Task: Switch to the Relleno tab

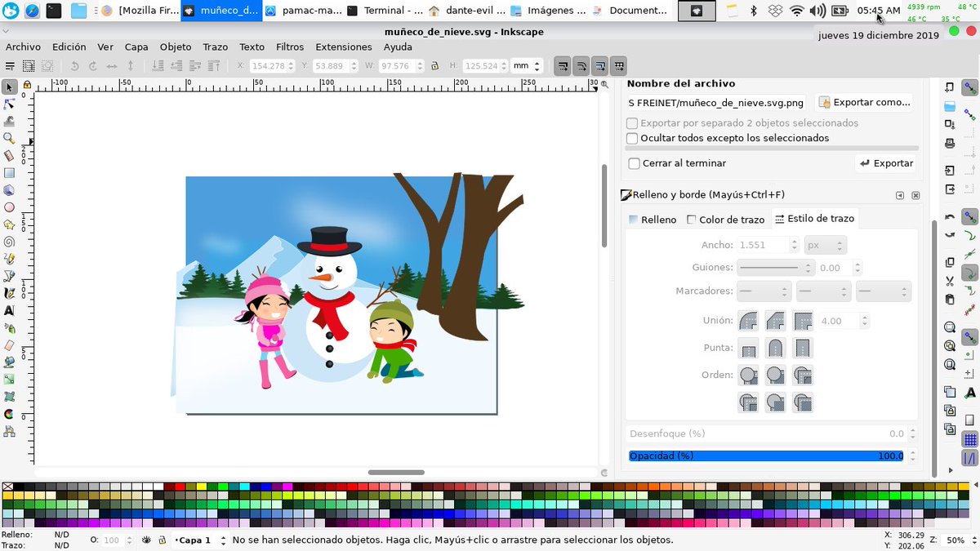Action: [x=653, y=220]
